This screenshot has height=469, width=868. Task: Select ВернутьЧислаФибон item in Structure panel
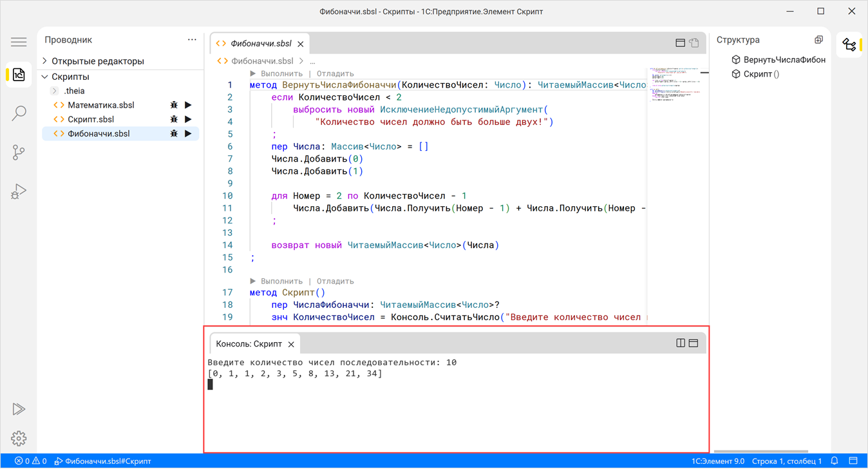point(784,60)
